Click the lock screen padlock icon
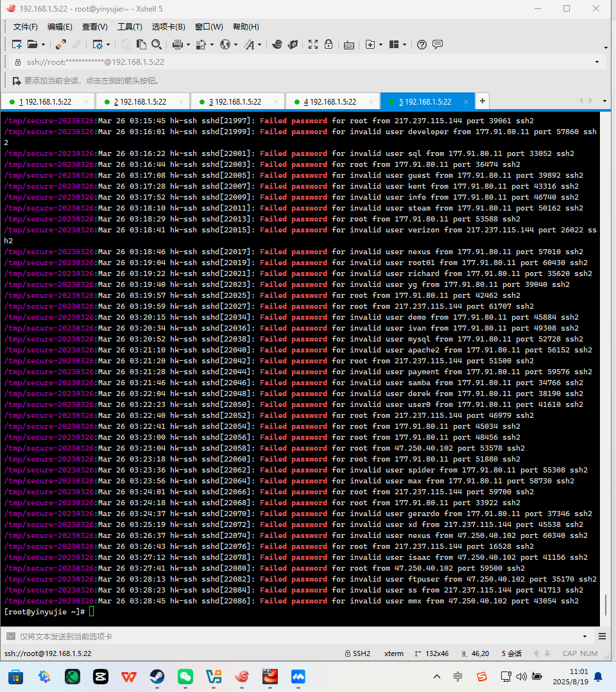Screen dimensions: 616x692 coord(329,44)
